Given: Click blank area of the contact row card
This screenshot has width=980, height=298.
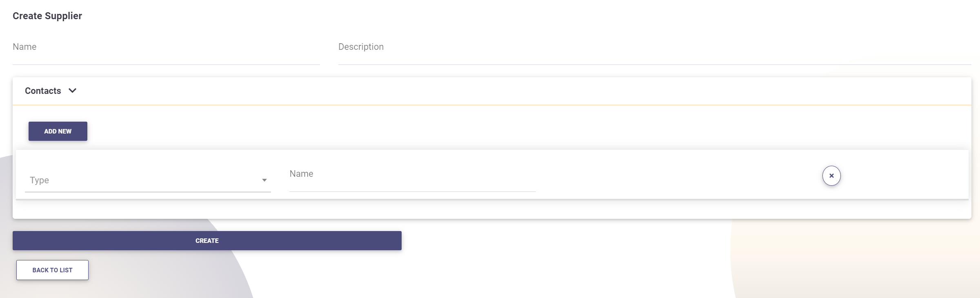Looking at the screenshot, I should [673, 176].
